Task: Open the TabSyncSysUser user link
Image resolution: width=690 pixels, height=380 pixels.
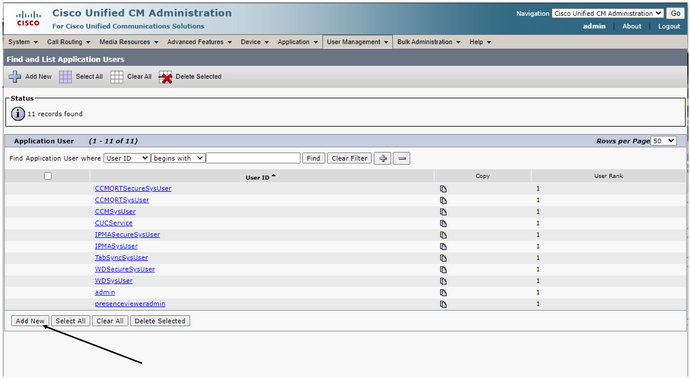Action: pyautogui.click(x=121, y=258)
